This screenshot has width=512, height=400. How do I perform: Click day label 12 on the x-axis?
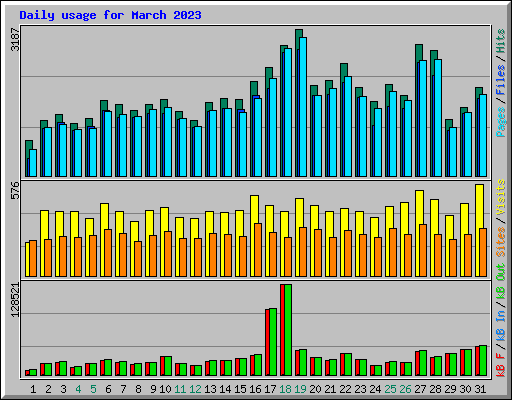click(195, 389)
